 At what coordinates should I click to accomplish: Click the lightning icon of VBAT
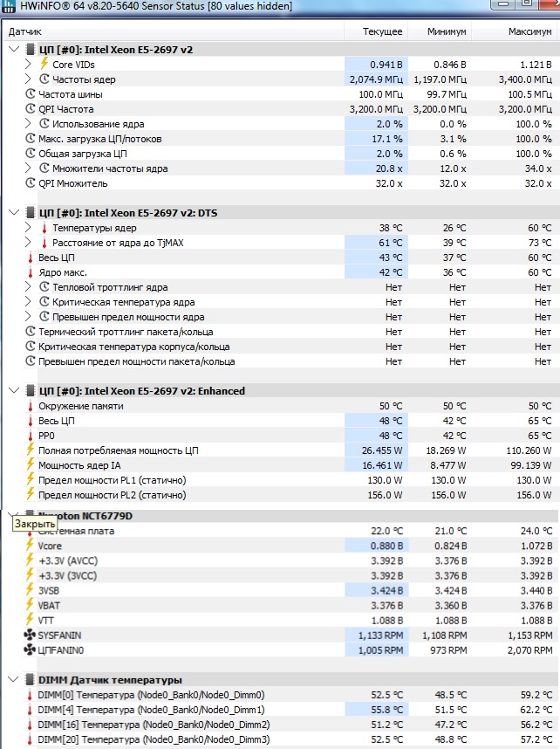(30, 605)
